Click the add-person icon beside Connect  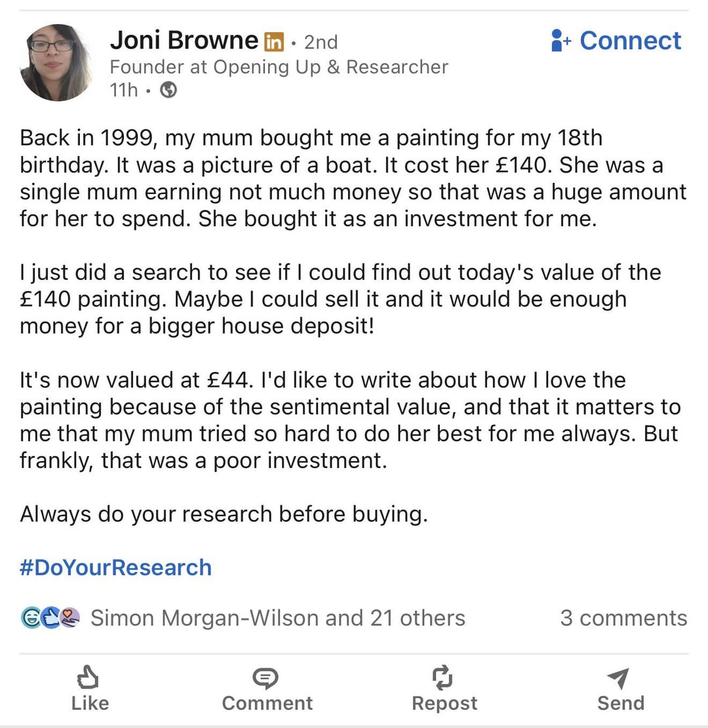coord(561,41)
